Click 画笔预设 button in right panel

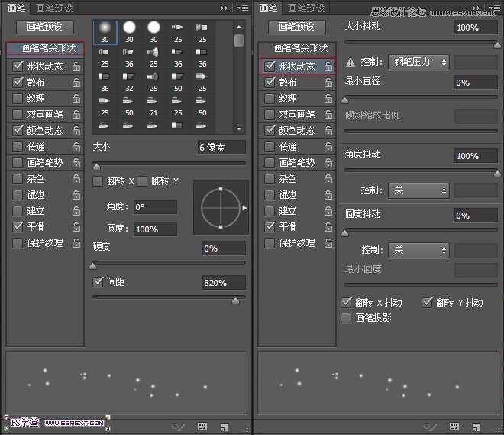click(297, 27)
